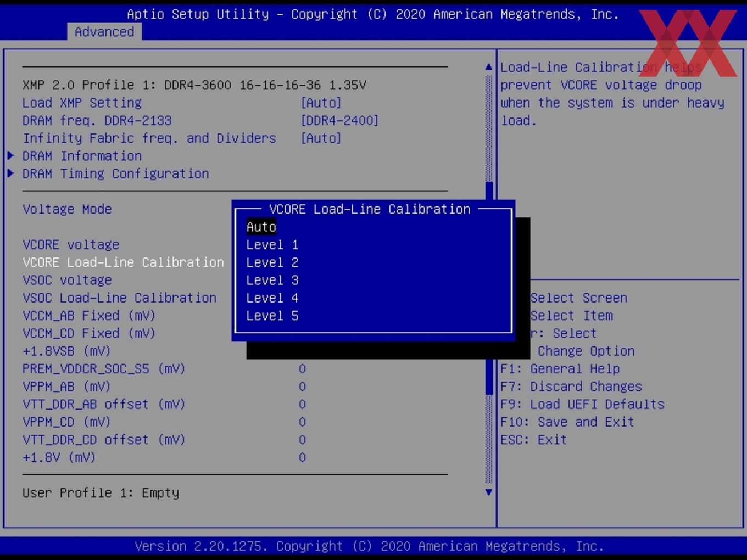Viewport: 747px width, 560px height.
Task: Edit VPPM_CD value 0
Action: pos(302,422)
